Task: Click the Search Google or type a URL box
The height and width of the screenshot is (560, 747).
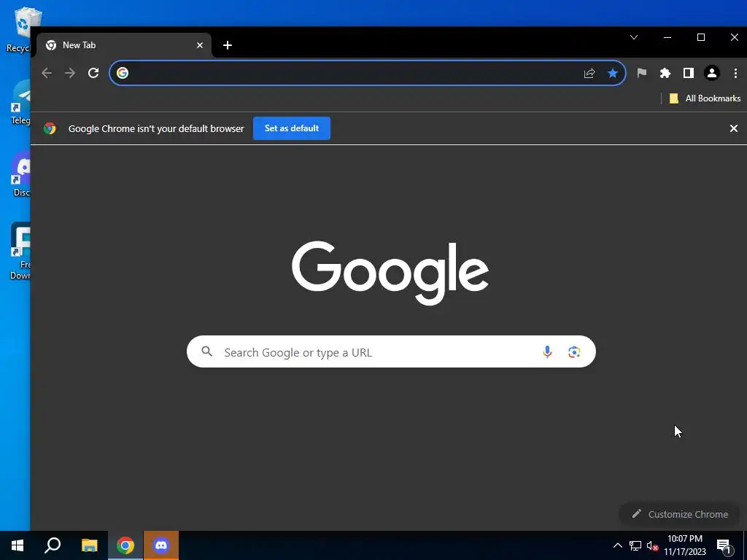Action: [x=391, y=352]
